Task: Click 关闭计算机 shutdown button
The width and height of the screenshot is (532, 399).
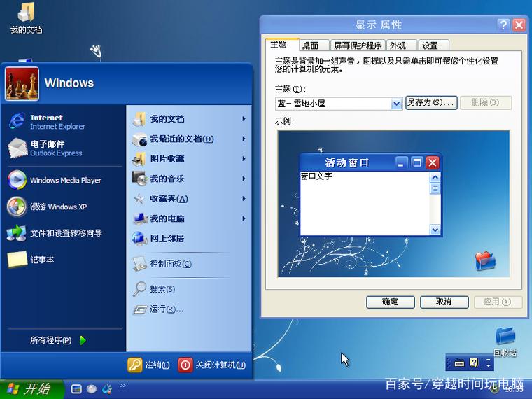Action: (212, 365)
